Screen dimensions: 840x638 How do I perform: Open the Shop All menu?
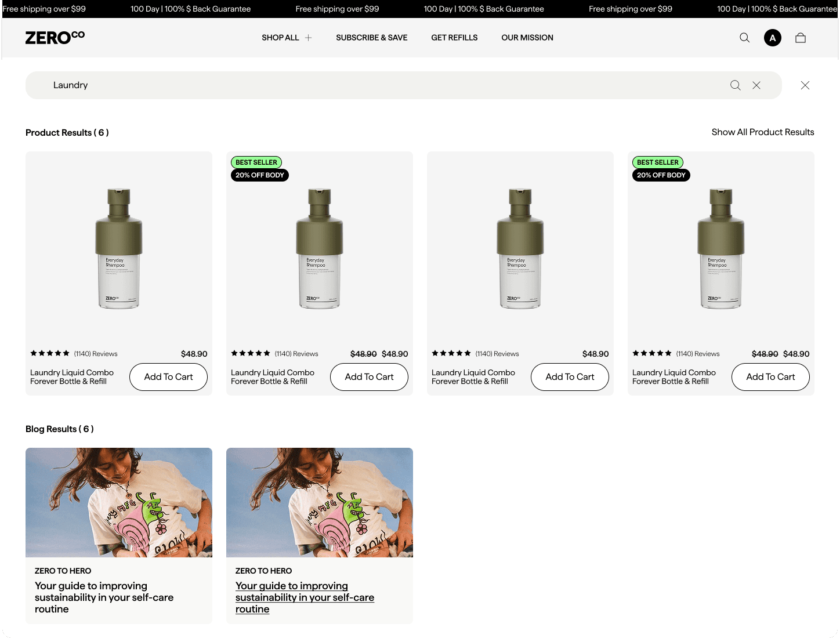tap(280, 38)
